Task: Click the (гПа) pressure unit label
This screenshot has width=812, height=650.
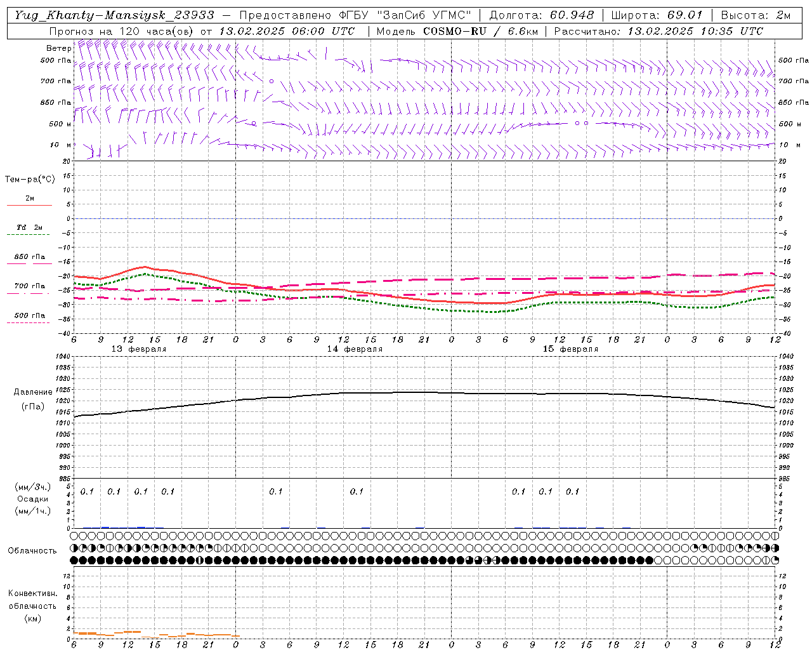Action: (x=33, y=407)
